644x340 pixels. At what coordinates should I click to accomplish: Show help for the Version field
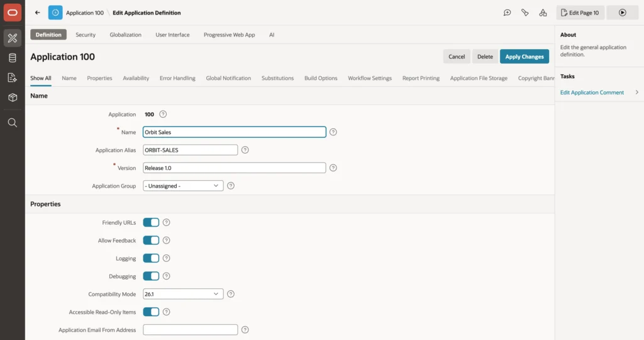333,167
